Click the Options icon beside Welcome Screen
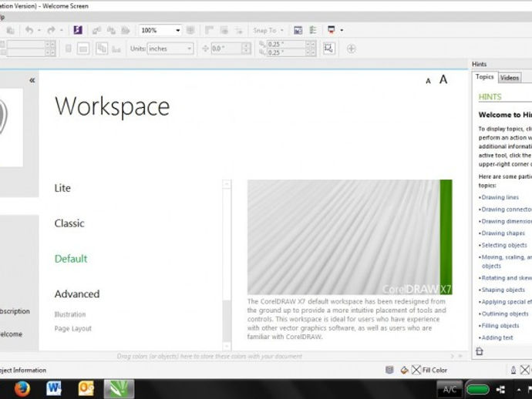This screenshot has height=399, width=532. coord(313,30)
